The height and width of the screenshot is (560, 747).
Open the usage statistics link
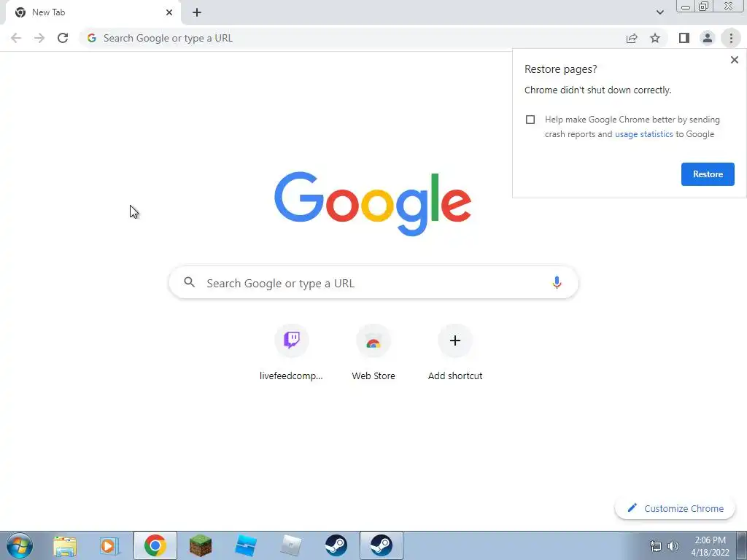[x=643, y=134]
